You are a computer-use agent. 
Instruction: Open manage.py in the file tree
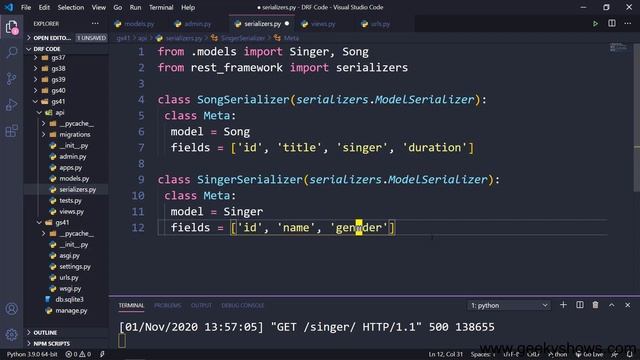coord(71,311)
